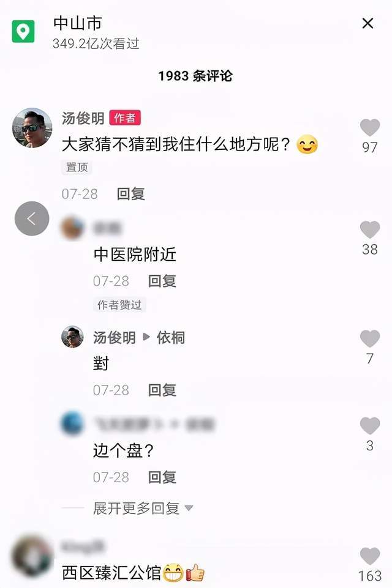Like the '中医院附近' comment heart
392x588 pixels.
click(x=370, y=229)
